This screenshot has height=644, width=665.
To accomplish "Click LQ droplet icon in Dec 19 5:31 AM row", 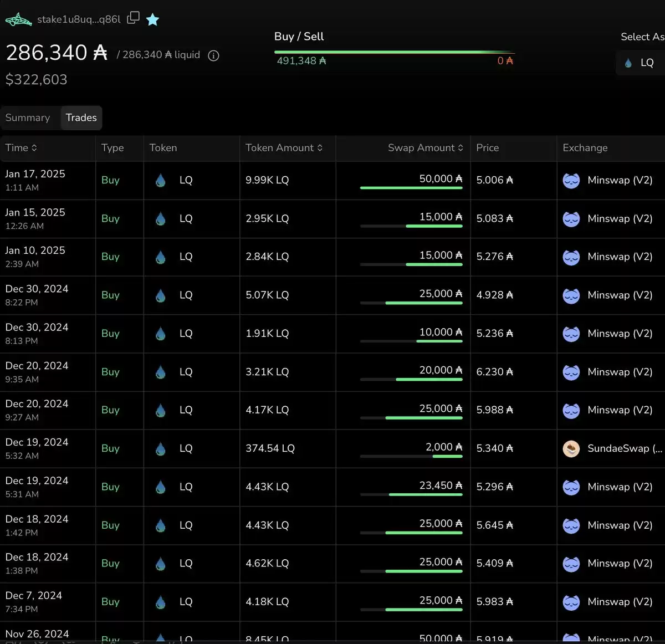I will click(161, 487).
